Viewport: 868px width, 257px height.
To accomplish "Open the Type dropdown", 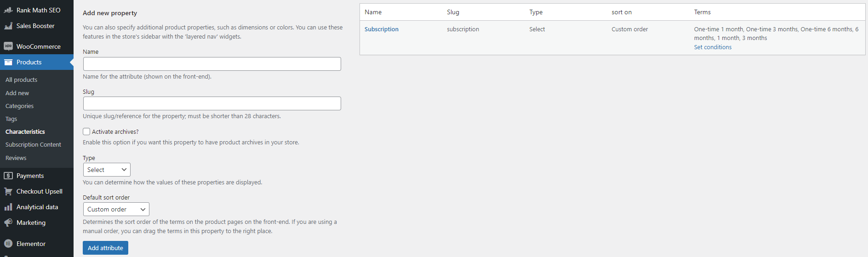I will [x=107, y=170].
